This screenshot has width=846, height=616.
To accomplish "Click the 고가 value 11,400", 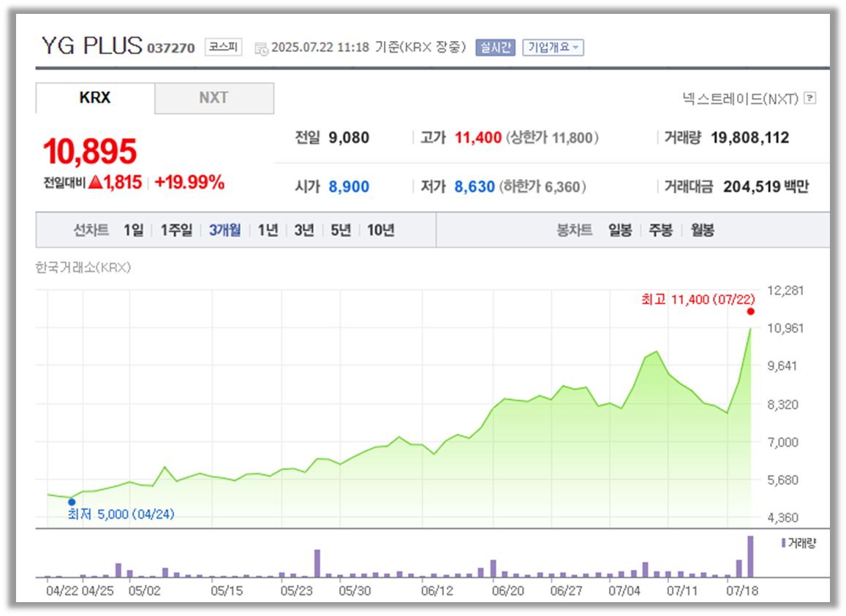I will 478,137.
